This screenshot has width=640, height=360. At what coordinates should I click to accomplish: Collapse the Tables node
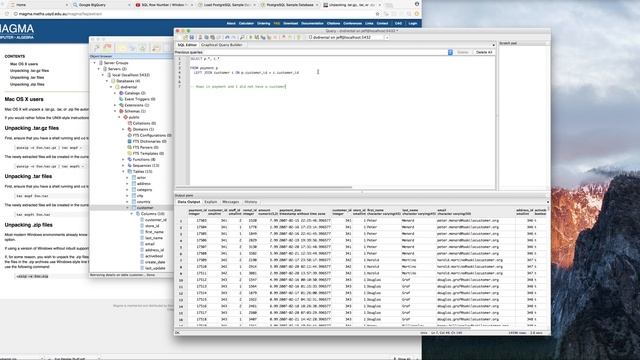pos(123,171)
